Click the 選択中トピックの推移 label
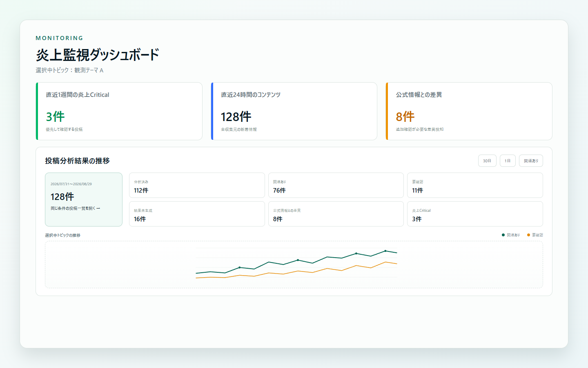 click(x=62, y=236)
